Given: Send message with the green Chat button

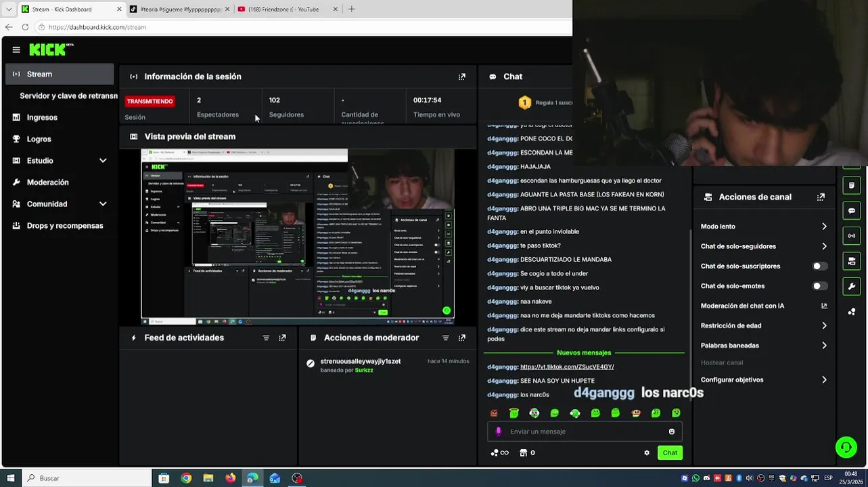Looking at the screenshot, I should point(670,453).
